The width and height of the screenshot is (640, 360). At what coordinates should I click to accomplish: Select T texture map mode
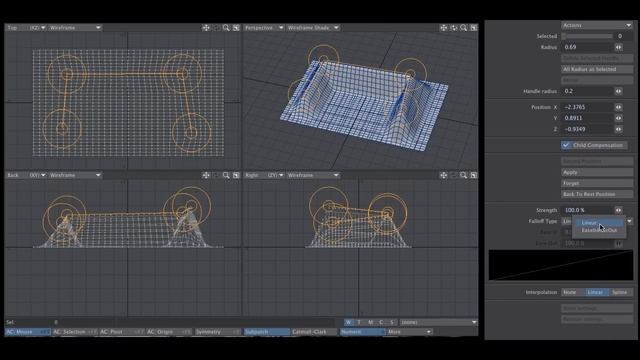[x=359, y=322]
